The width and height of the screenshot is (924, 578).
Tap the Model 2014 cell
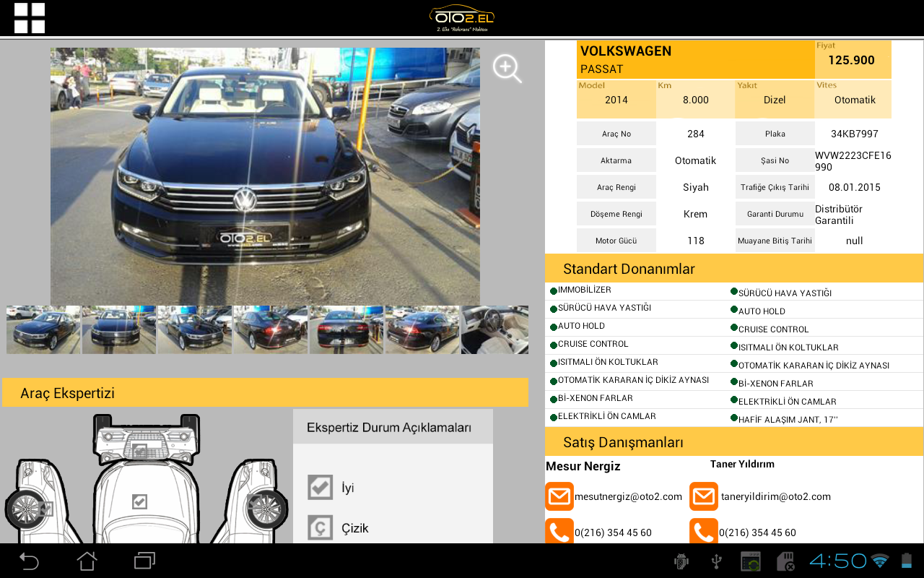616,99
